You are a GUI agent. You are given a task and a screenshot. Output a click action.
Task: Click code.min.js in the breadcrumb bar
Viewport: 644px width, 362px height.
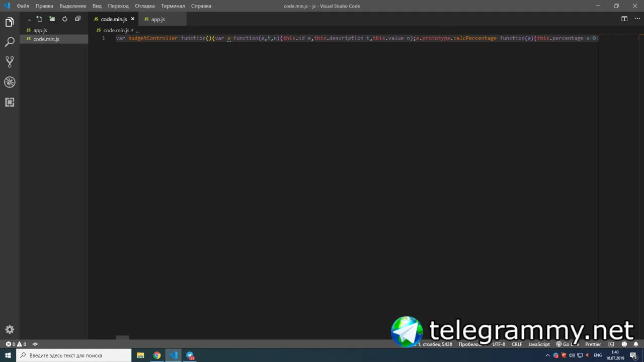click(x=116, y=30)
